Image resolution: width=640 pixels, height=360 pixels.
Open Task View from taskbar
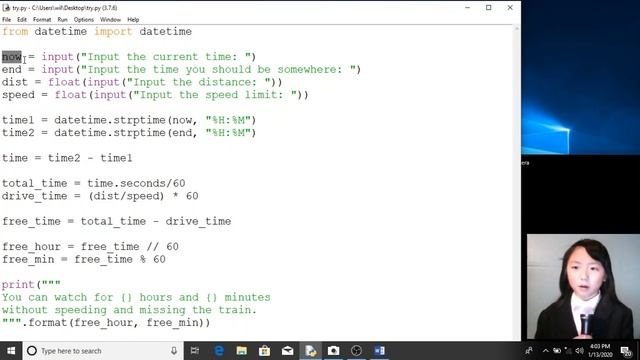click(195, 351)
